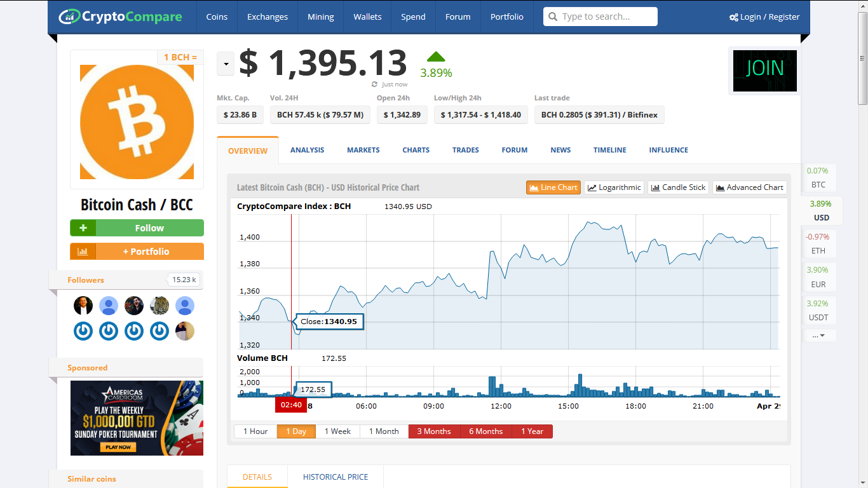This screenshot has height=488, width=868.
Task: Select BTC in the currency sidebar
Action: (x=818, y=178)
